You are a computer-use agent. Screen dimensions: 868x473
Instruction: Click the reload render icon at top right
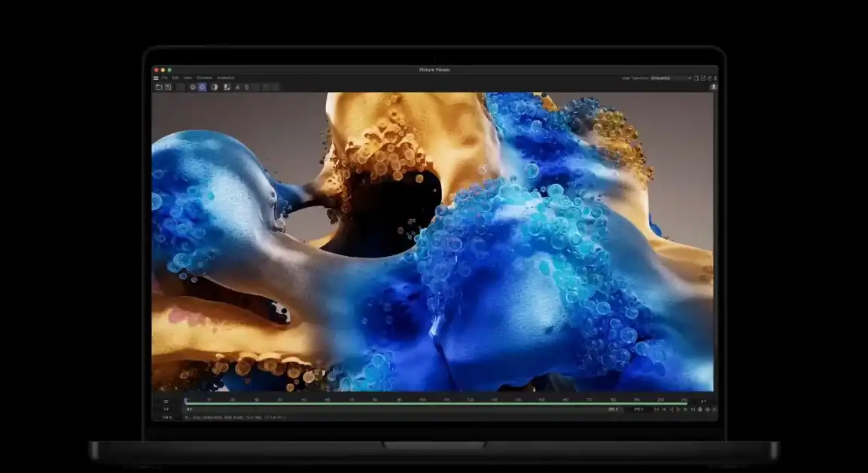tap(710, 78)
